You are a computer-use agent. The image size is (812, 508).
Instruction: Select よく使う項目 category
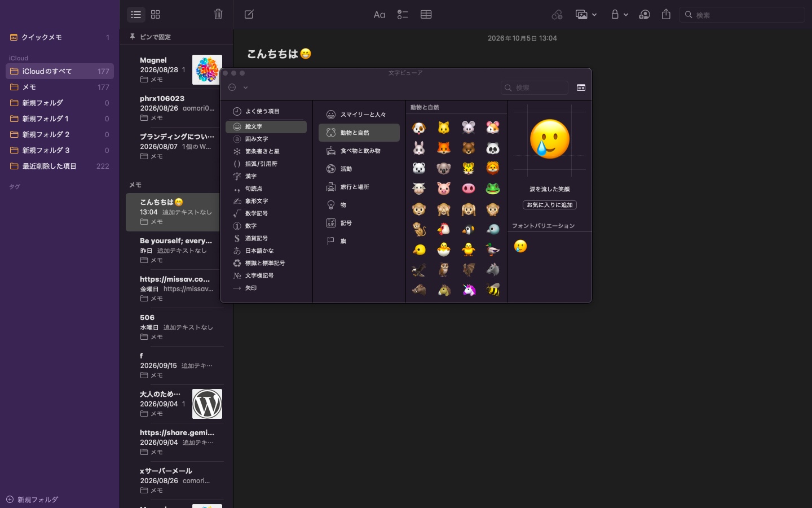[x=266, y=111]
